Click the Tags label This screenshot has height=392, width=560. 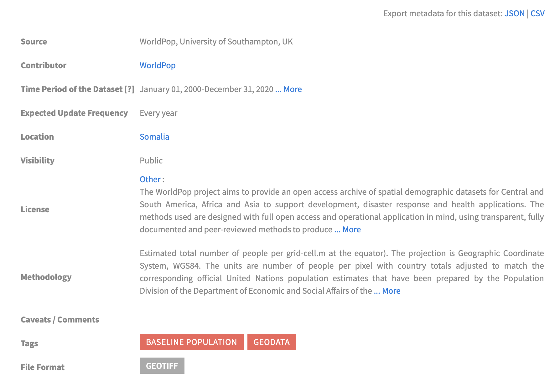(x=29, y=343)
